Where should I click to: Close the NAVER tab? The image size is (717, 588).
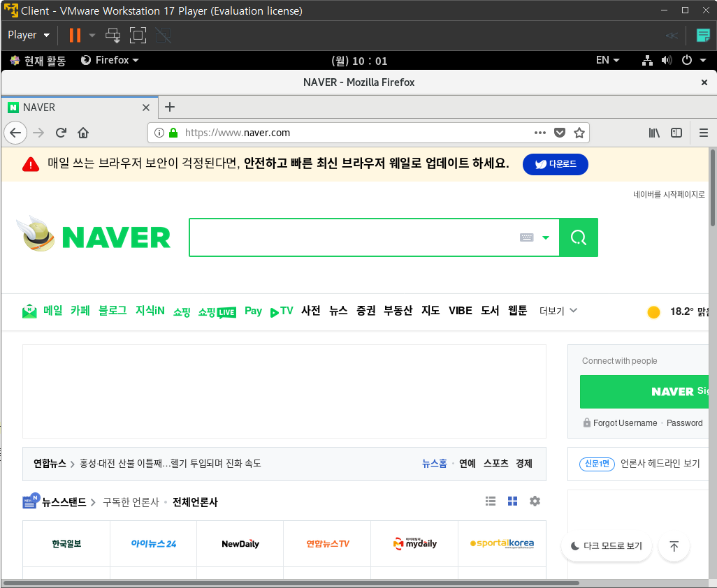point(146,108)
